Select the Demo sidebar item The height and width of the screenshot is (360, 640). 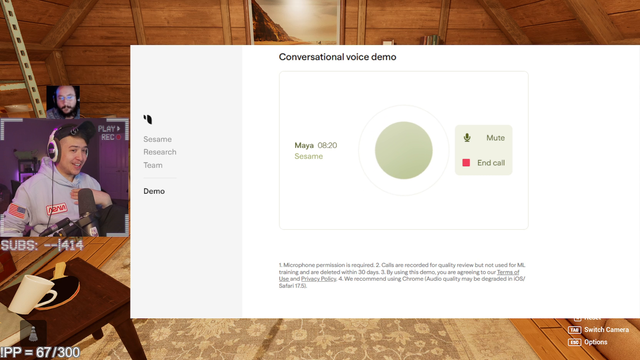[x=154, y=191]
